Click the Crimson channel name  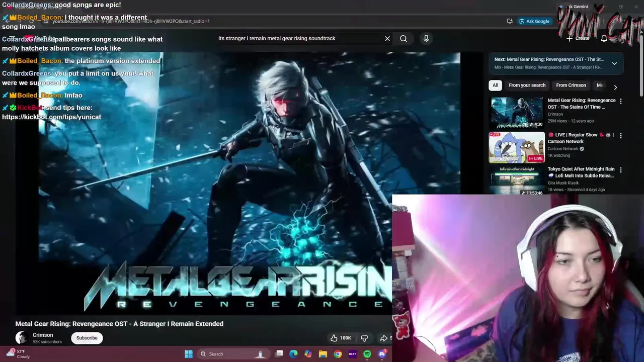point(43,335)
